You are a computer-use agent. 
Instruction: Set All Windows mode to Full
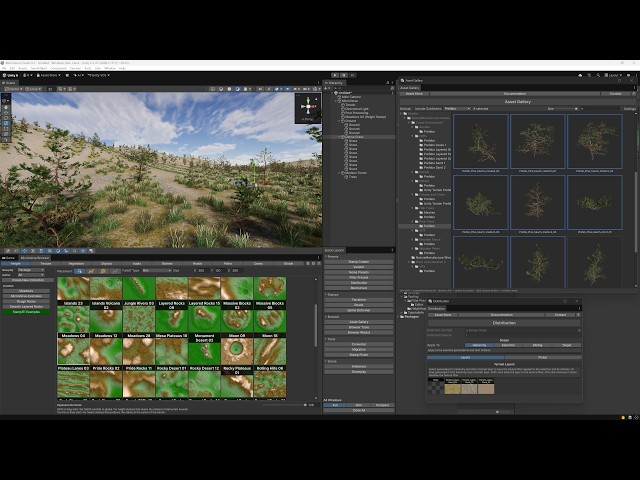click(335, 405)
